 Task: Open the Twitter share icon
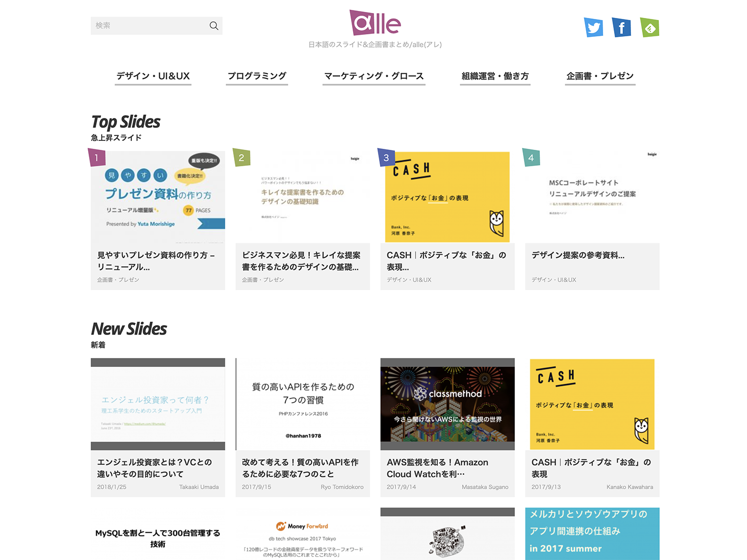(594, 27)
